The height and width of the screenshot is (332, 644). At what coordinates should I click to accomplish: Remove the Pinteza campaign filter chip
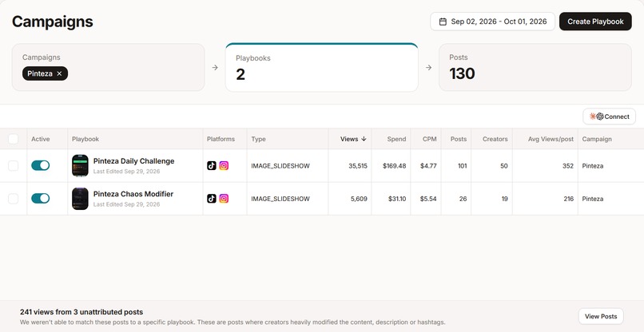point(59,73)
